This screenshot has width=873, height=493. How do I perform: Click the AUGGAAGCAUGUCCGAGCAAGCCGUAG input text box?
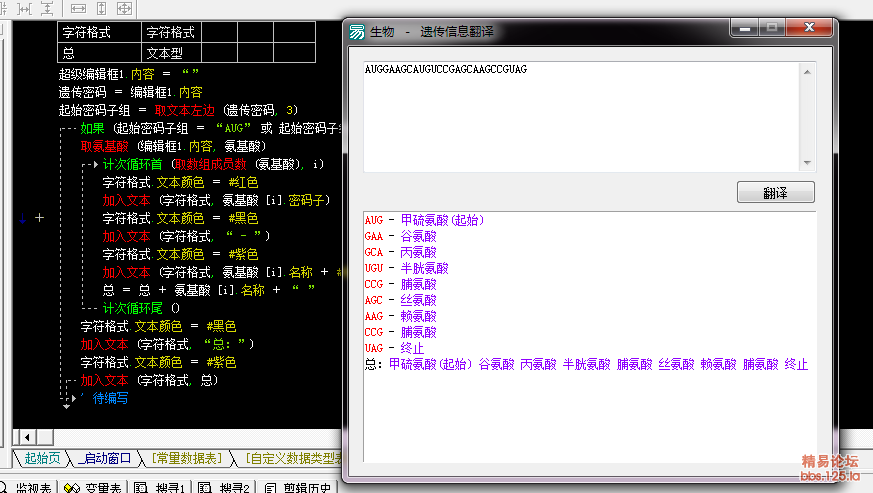pos(582,117)
